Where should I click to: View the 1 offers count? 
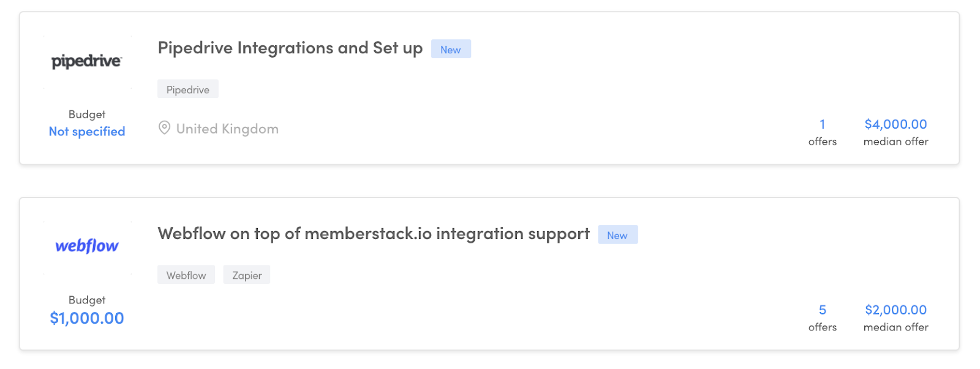(x=822, y=124)
